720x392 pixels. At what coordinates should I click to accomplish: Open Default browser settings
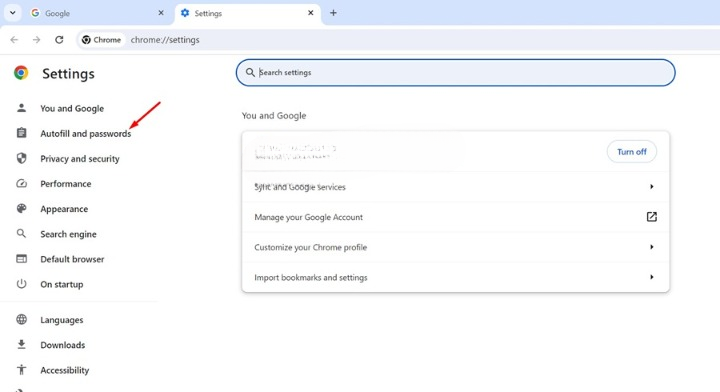tap(72, 259)
